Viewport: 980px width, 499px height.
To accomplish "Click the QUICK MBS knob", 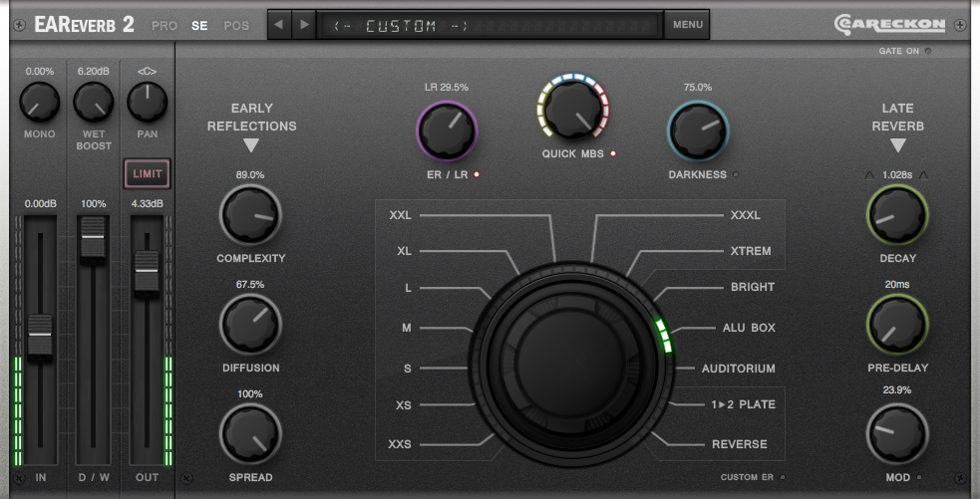I will click(x=571, y=109).
